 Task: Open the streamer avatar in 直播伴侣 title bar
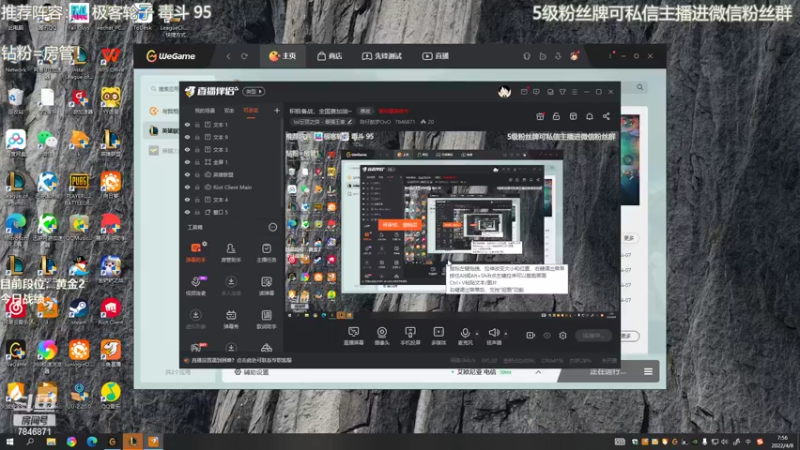click(505, 92)
